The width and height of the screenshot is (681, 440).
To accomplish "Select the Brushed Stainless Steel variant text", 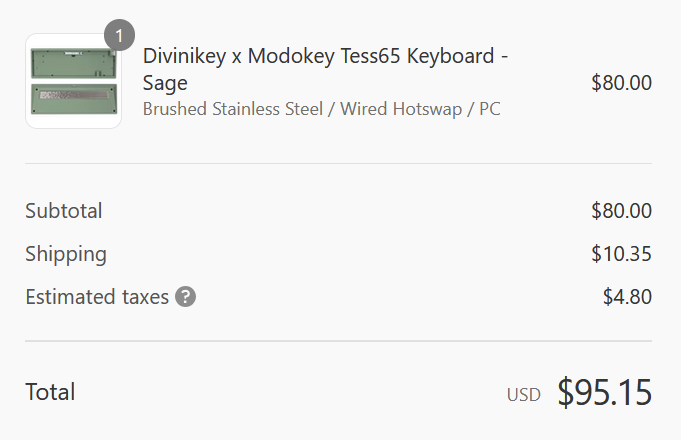I will [233, 109].
